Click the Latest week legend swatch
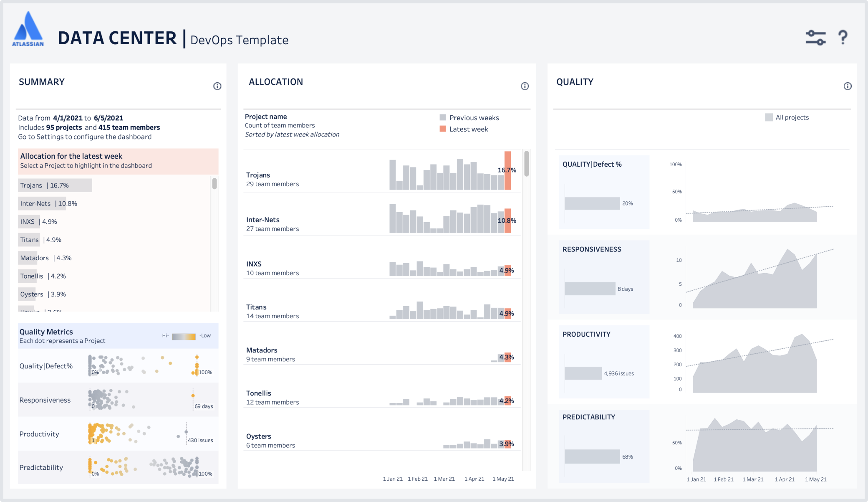 [x=442, y=129]
